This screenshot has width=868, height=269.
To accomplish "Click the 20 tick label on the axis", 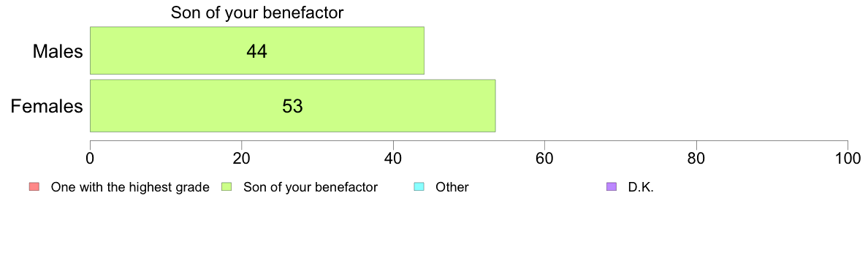I will pos(242,158).
